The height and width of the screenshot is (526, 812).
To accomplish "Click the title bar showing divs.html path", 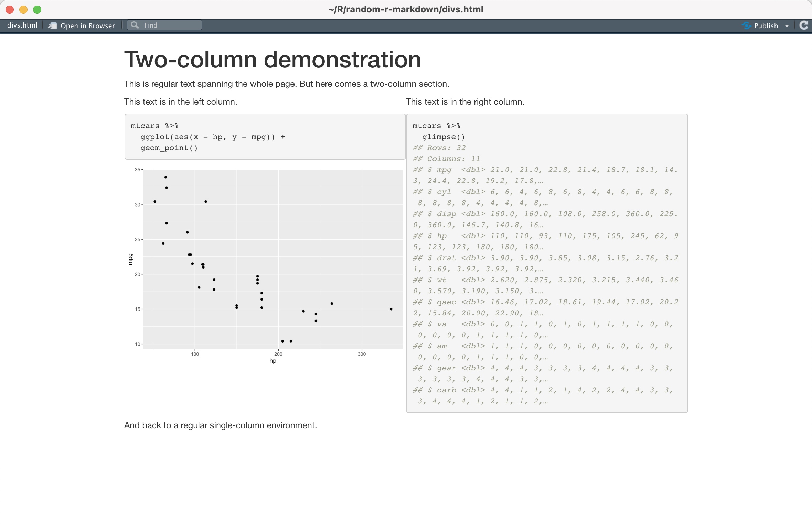I will pyautogui.click(x=406, y=9).
